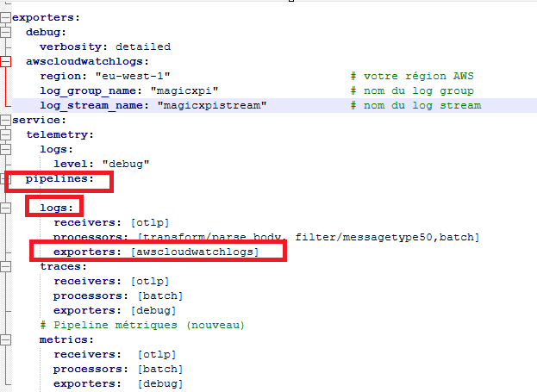Collapse the metrics pipeline fold marker
This screenshot has height=392, width=537.
click(x=6, y=339)
